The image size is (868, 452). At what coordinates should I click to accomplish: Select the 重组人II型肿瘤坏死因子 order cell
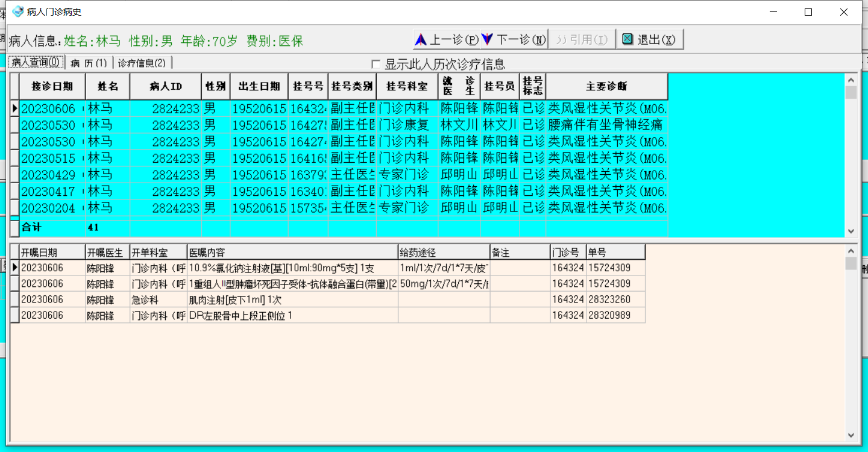pos(293,284)
